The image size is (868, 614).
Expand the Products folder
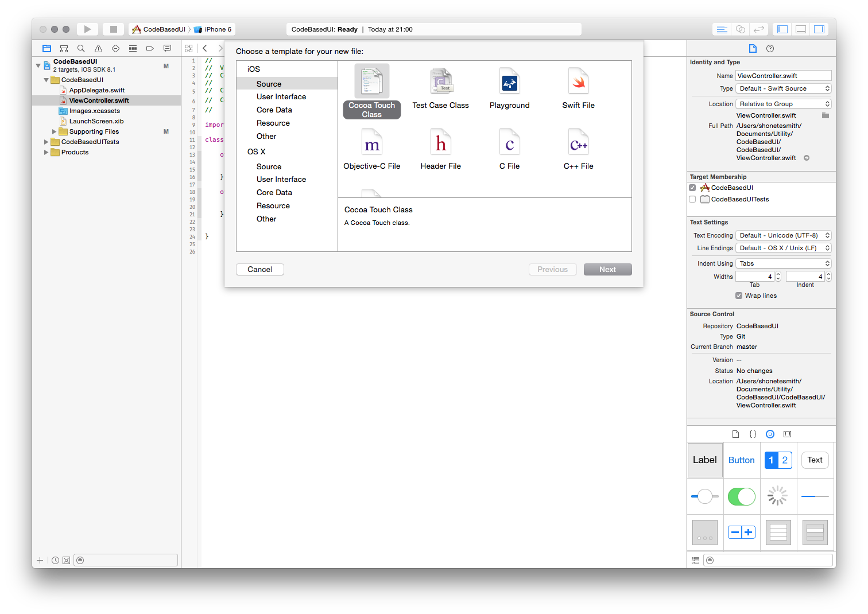pyautogui.click(x=46, y=153)
